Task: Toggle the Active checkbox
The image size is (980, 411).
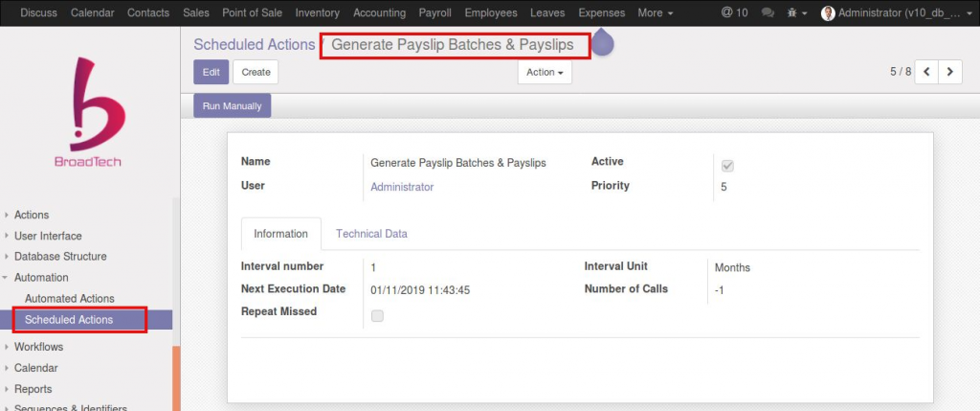Action: pos(727,165)
